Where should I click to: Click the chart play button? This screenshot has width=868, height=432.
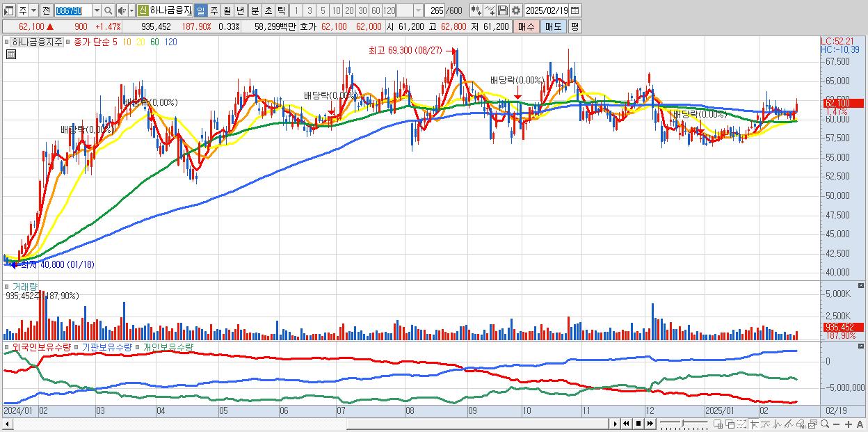[x=615, y=424]
